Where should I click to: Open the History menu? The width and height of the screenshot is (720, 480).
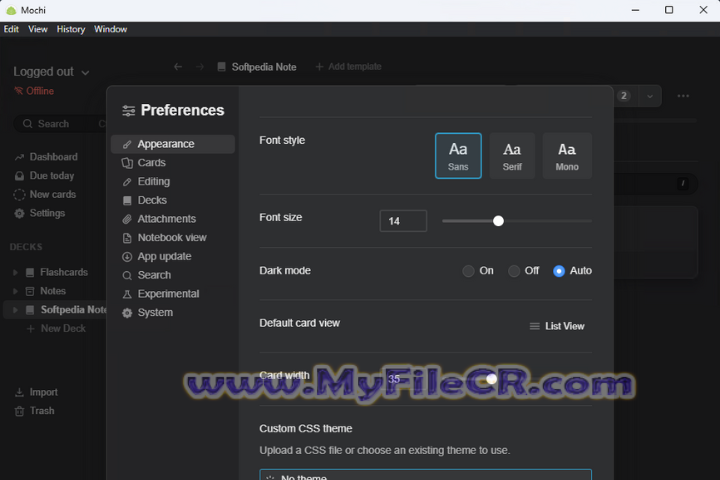(x=71, y=29)
